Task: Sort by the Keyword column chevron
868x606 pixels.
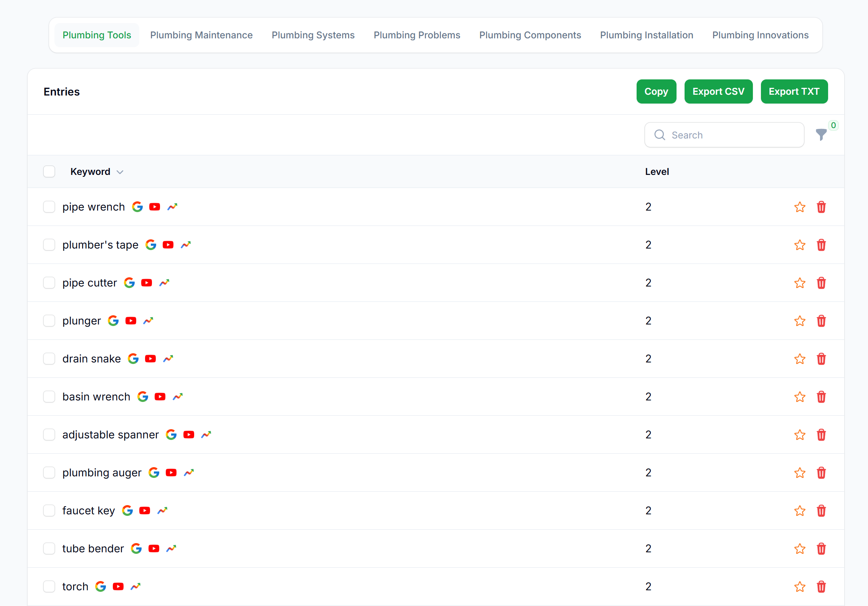Action: click(120, 172)
